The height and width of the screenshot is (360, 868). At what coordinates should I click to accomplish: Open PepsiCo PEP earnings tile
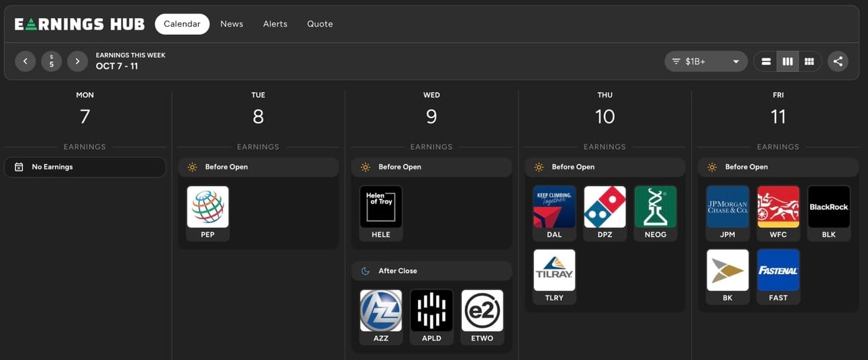(208, 213)
